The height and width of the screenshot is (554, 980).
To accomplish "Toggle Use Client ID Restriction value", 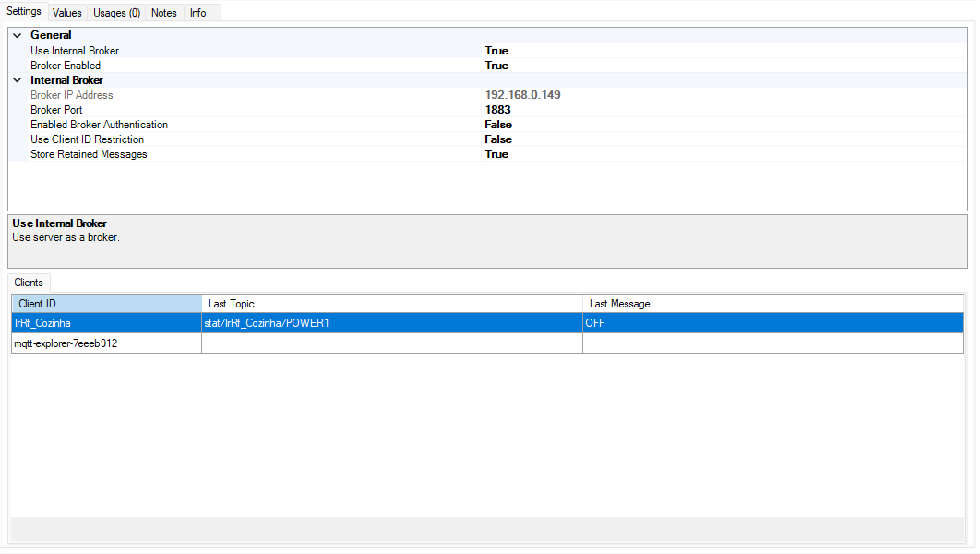I will [x=498, y=139].
